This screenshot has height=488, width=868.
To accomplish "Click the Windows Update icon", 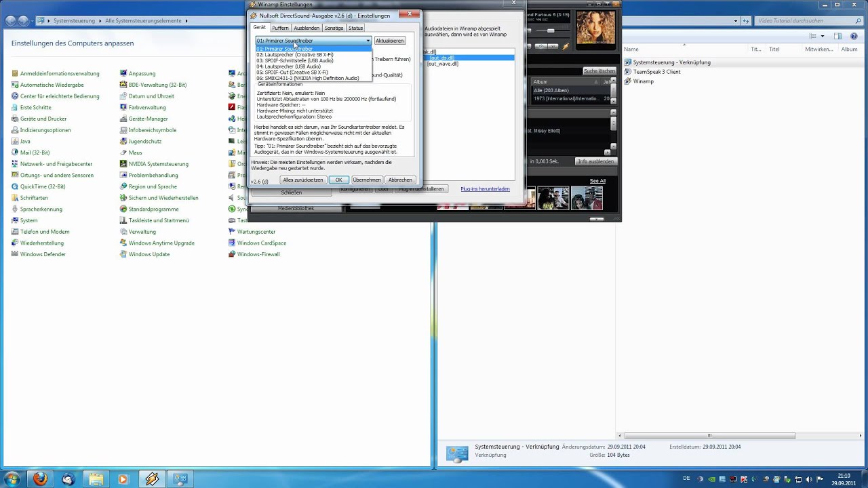I will 123,254.
